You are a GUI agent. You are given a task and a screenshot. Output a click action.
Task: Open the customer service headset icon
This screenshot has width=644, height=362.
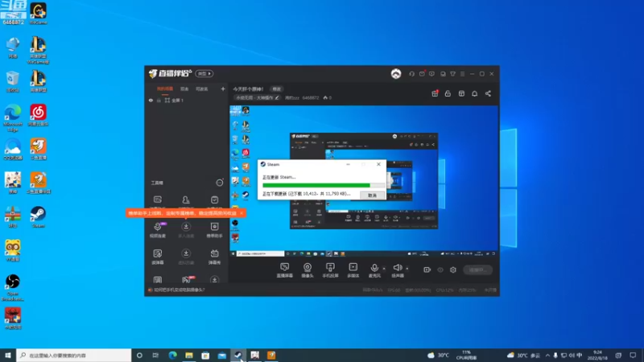411,74
